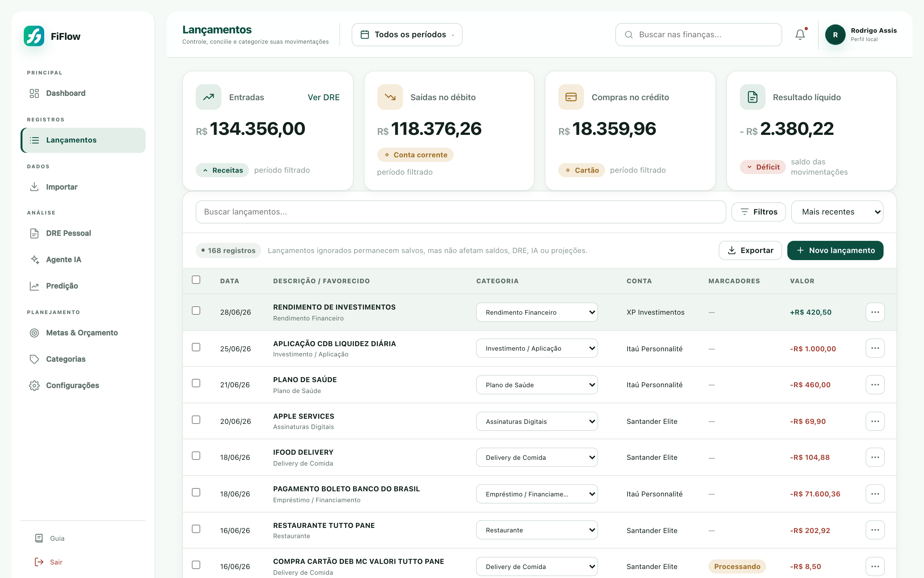
Task: Click the Novo lançamento button
Action: (835, 250)
